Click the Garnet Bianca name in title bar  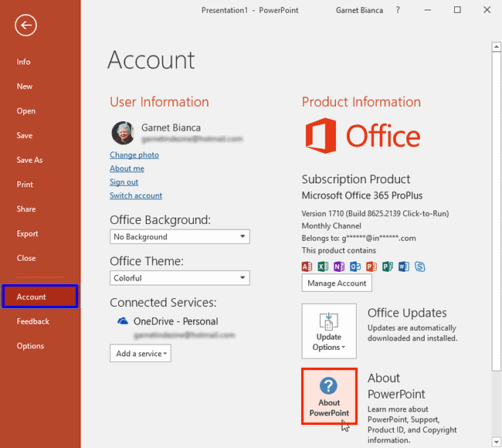(359, 10)
